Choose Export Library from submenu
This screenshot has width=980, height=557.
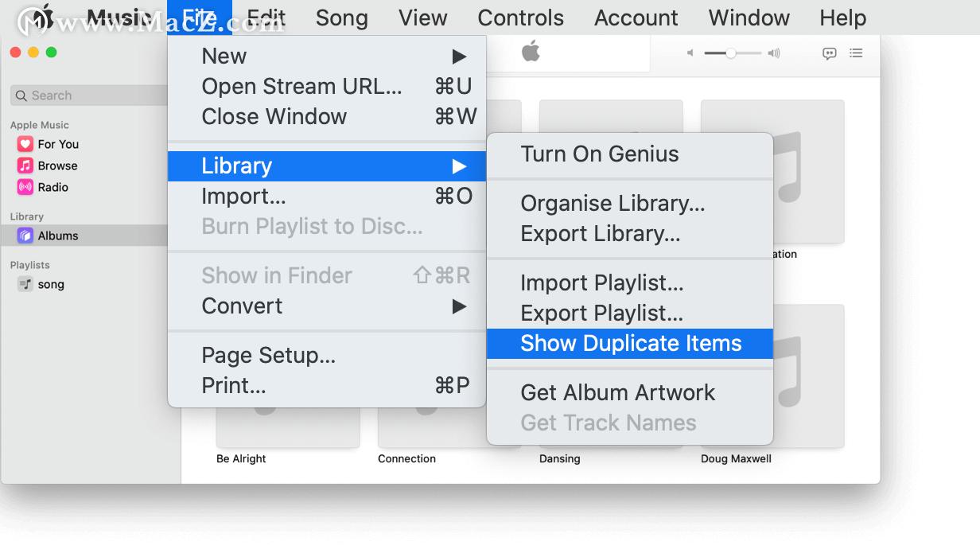coord(600,234)
